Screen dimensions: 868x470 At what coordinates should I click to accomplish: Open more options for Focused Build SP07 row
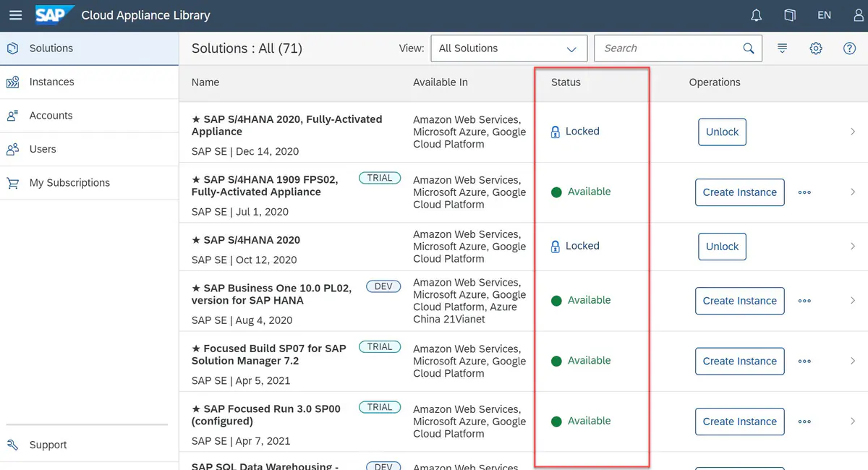pos(804,362)
